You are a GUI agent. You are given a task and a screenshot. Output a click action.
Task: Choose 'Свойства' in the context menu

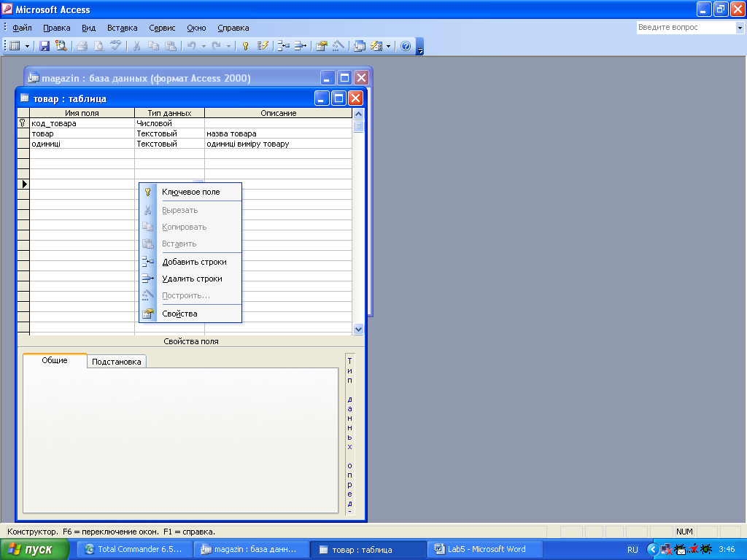190,314
